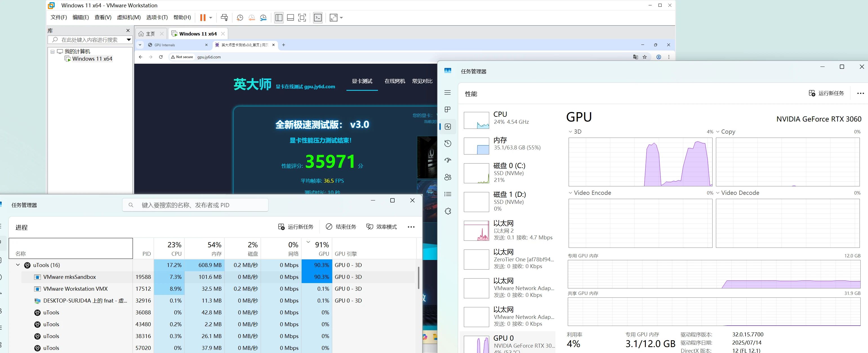Click Send Ctrl+Alt+Del icon in VMware toolbar

coord(224,17)
